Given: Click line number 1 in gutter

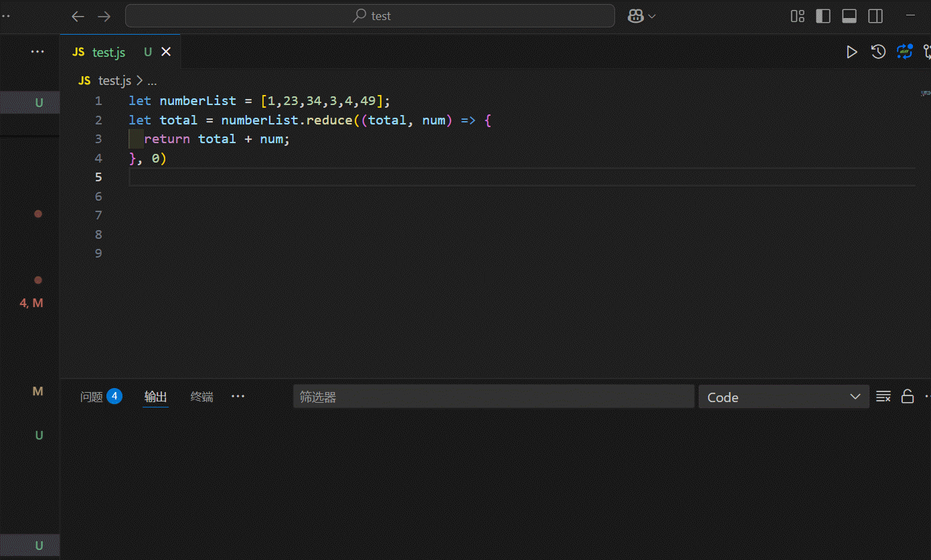Looking at the screenshot, I should (x=98, y=101).
